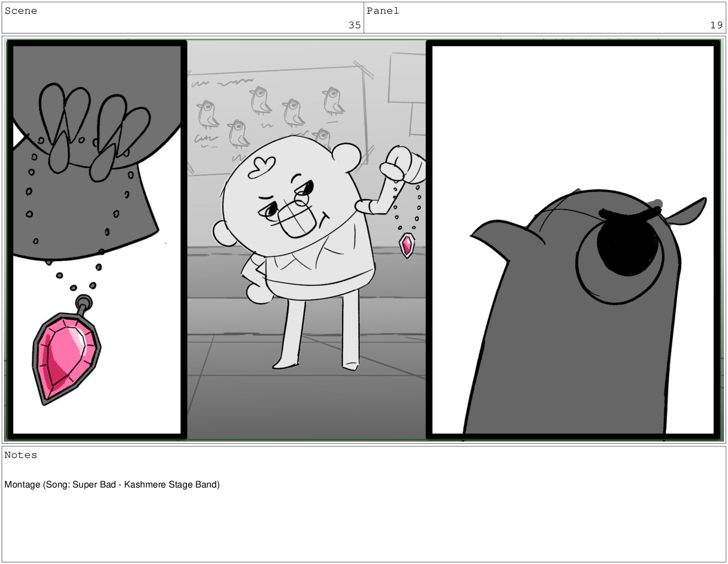Image resolution: width=728 pixels, height=564 pixels.
Task: Click the panel number 19
Action: (716, 25)
